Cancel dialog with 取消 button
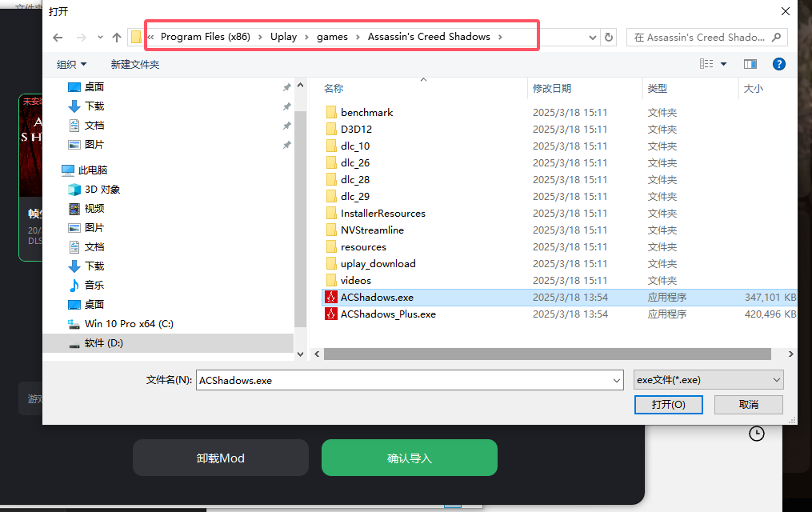Image resolution: width=812 pixels, height=512 pixels. tap(749, 405)
